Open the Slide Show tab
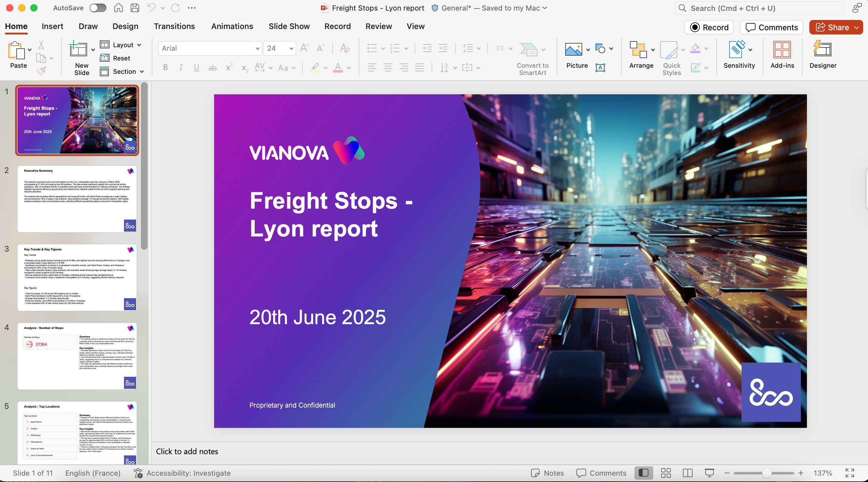Screen dimensions: 868x482 pyautogui.click(x=289, y=26)
